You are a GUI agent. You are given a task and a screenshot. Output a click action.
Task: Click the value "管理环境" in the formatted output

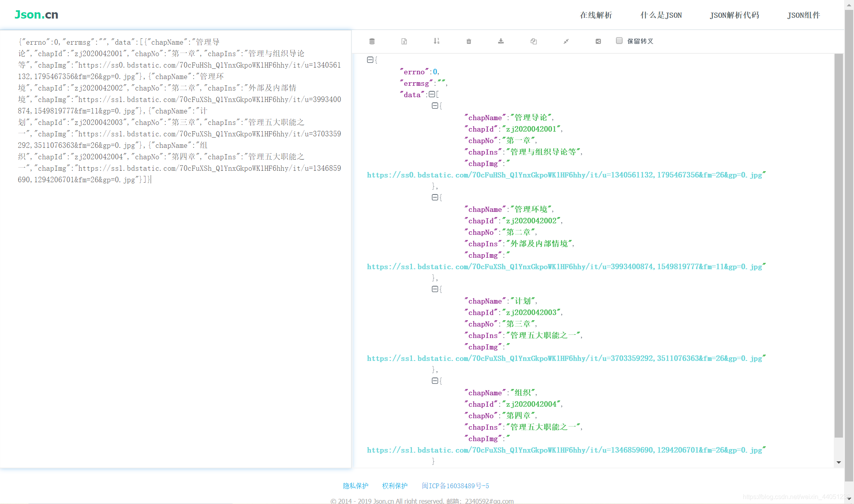pyautogui.click(x=531, y=210)
